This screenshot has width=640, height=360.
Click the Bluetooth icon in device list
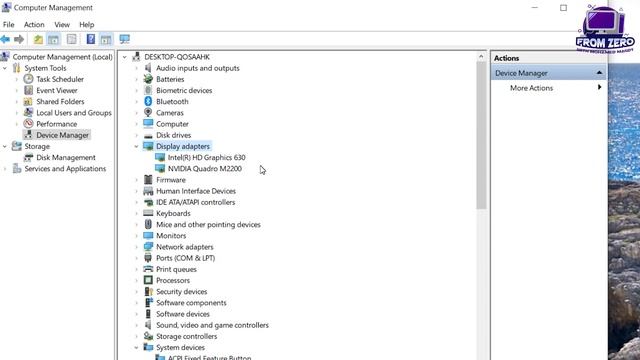point(148,101)
